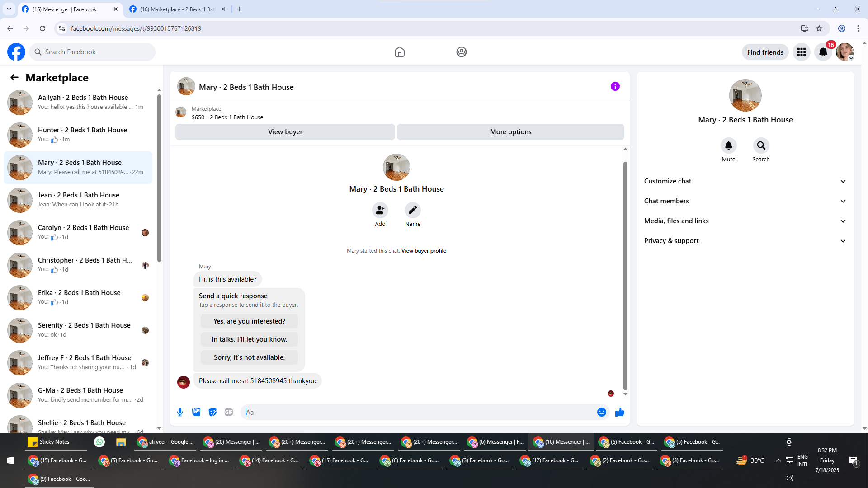The image size is (868, 488).
Task: Open the GIF picker icon
Action: click(x=229, y=412)
